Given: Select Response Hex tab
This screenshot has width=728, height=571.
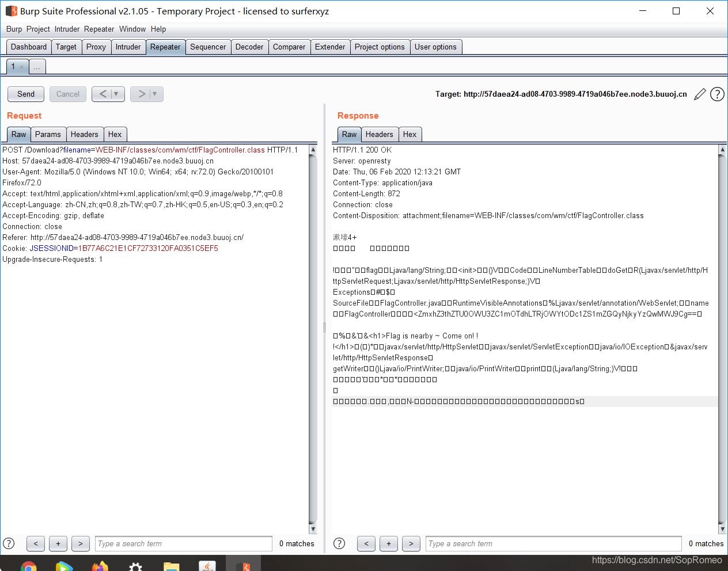Looking at the screenshot, I should [x=410, y=134].
